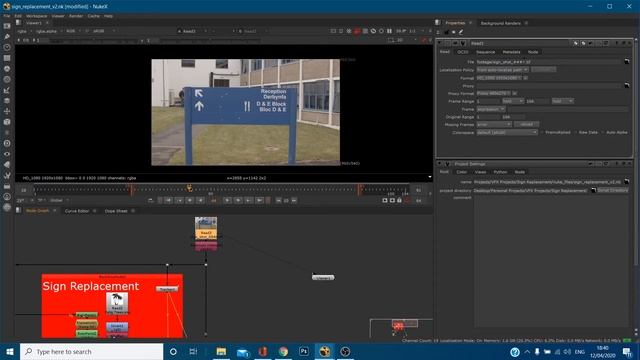Open Chrome from the taskbar
The width and height of the screenshot is (640, 360).
click(283, 351)
